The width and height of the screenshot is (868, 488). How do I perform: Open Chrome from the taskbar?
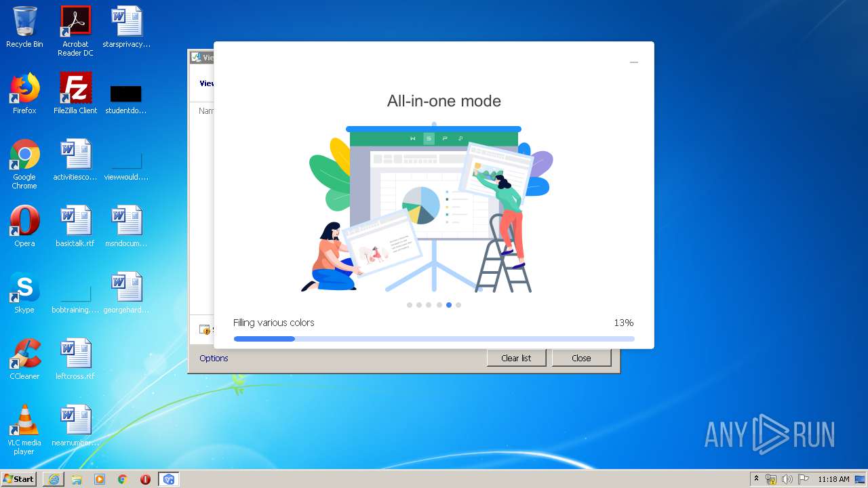pyautogui.click(x=123, y=479)
